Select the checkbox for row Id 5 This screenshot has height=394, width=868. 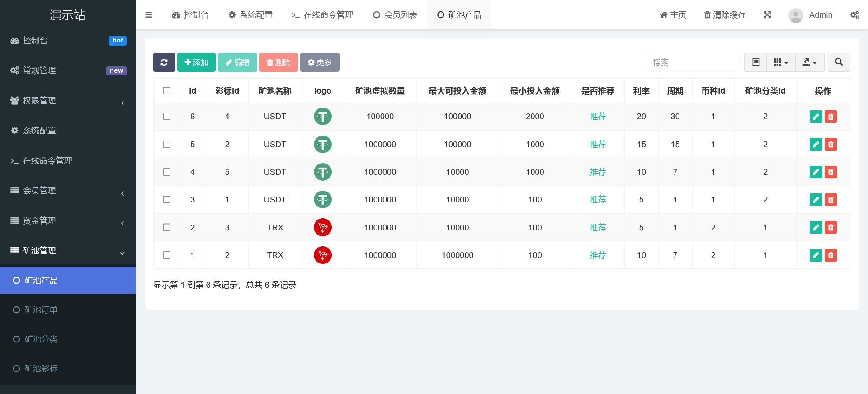tap(166, 145)
